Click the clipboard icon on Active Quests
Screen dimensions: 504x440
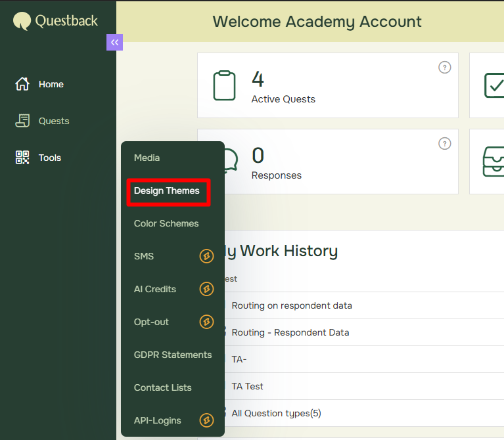pyautogui.click(x=224, y=85)
